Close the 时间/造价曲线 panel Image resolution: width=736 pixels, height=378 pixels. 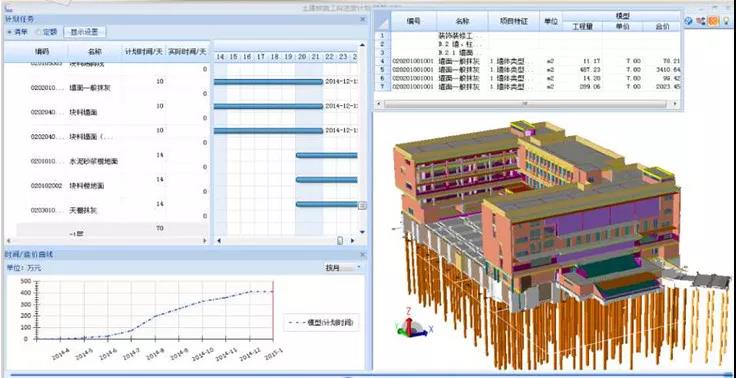(362, 254)
